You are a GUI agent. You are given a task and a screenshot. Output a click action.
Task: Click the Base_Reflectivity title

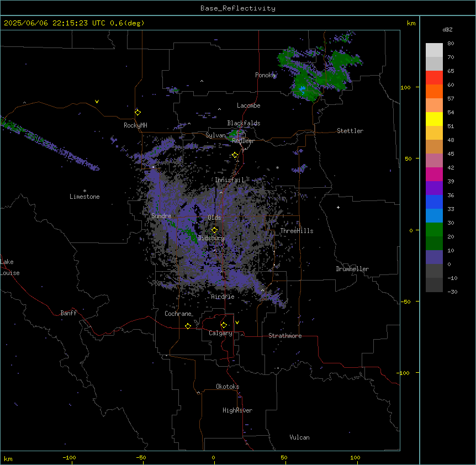[x=238, y=8]
